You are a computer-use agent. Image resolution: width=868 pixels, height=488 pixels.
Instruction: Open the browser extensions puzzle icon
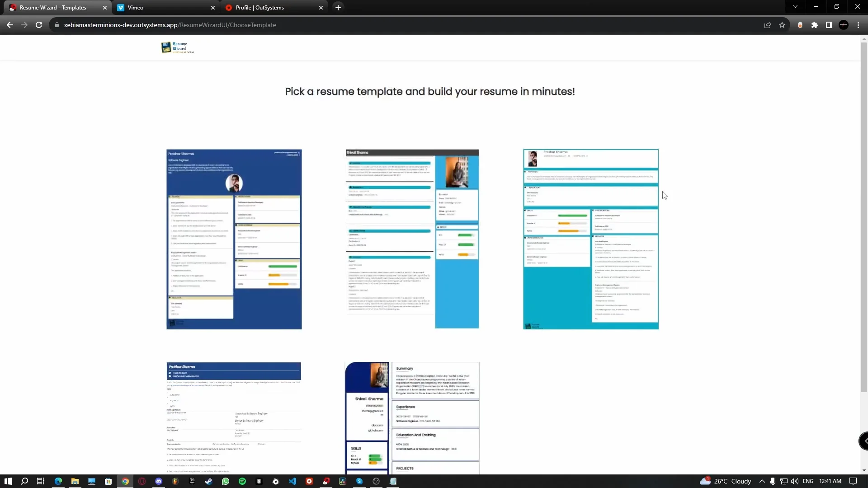click(815, 25)
